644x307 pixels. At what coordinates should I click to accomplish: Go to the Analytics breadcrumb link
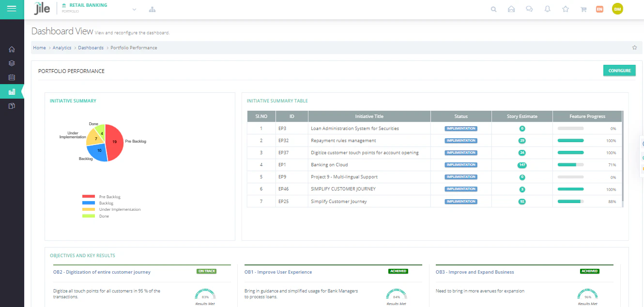click(62, 47)
